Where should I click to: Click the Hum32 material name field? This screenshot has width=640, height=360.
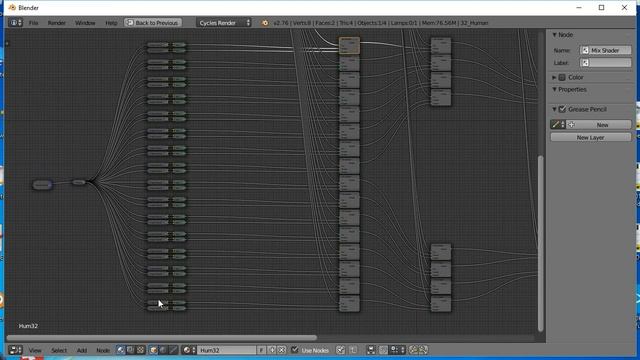coord(227,350)
